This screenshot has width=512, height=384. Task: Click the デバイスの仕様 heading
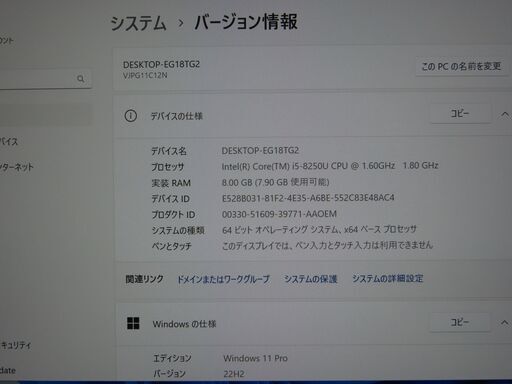[x=177, y=116]
